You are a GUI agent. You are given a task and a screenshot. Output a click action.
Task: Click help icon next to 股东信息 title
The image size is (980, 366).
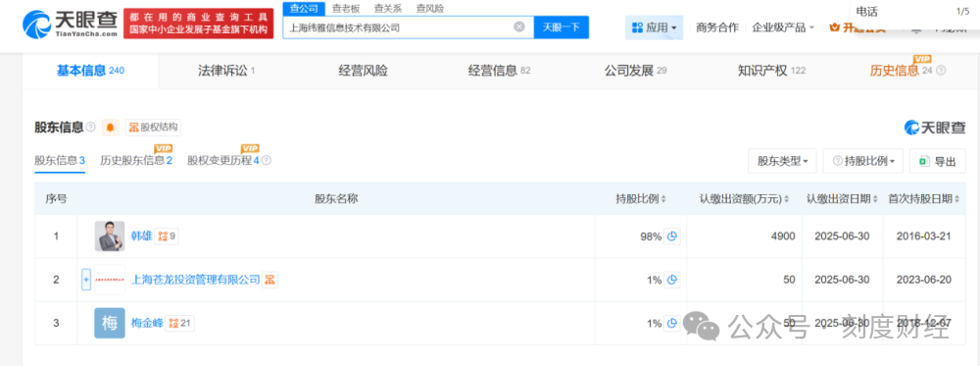91,128
